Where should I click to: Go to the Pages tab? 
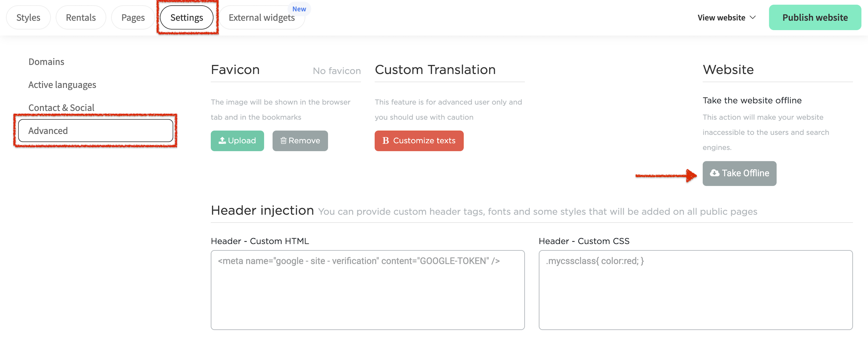click(x=133, y=17)
